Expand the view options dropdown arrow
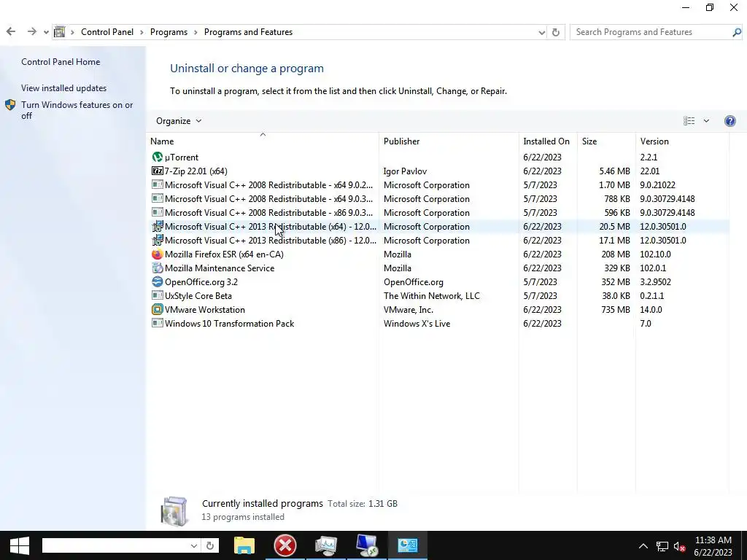 [706, 121]
